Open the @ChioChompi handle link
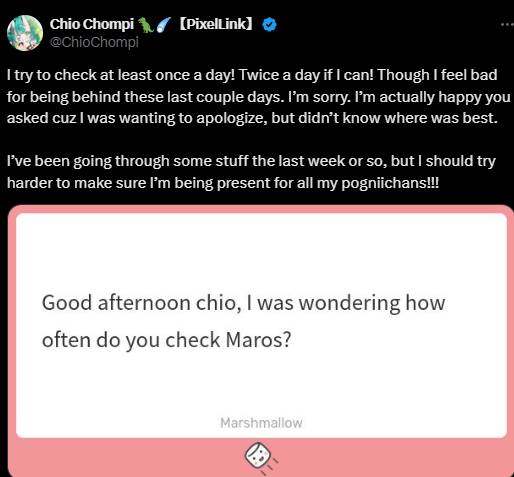This screenshot has height=477, width=514. tap(94, 42)
